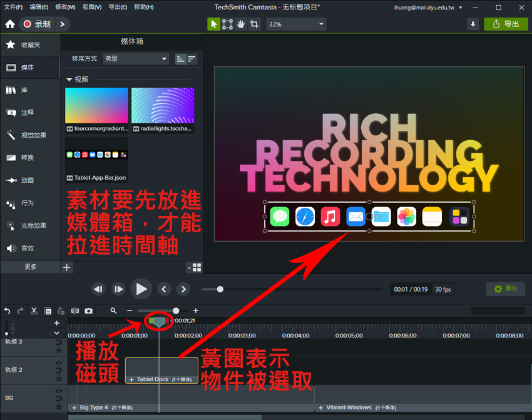Click the timeline zoom slider handle
Screen dimensions: 532x420
[x=176, y=310]
